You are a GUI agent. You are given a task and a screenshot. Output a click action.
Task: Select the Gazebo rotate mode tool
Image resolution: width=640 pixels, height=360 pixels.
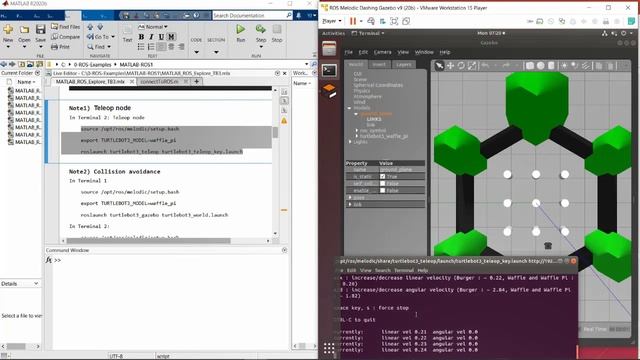461,65
